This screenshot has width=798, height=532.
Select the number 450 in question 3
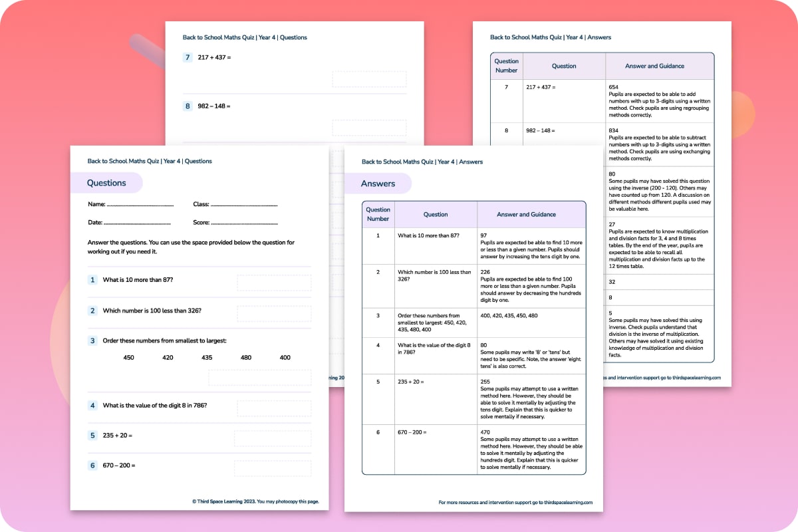click(128, 357)
